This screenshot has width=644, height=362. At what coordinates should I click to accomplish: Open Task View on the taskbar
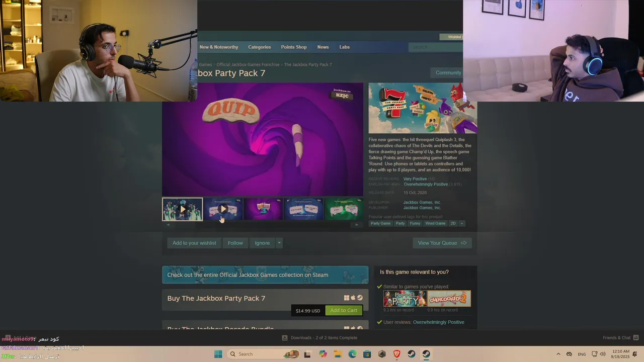tap(307, 354)
